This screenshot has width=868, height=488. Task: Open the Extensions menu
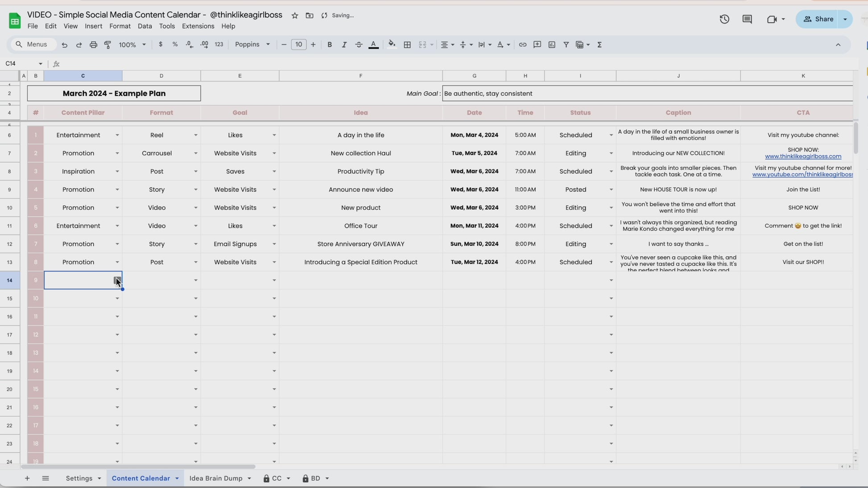click(x=198, y=26)
